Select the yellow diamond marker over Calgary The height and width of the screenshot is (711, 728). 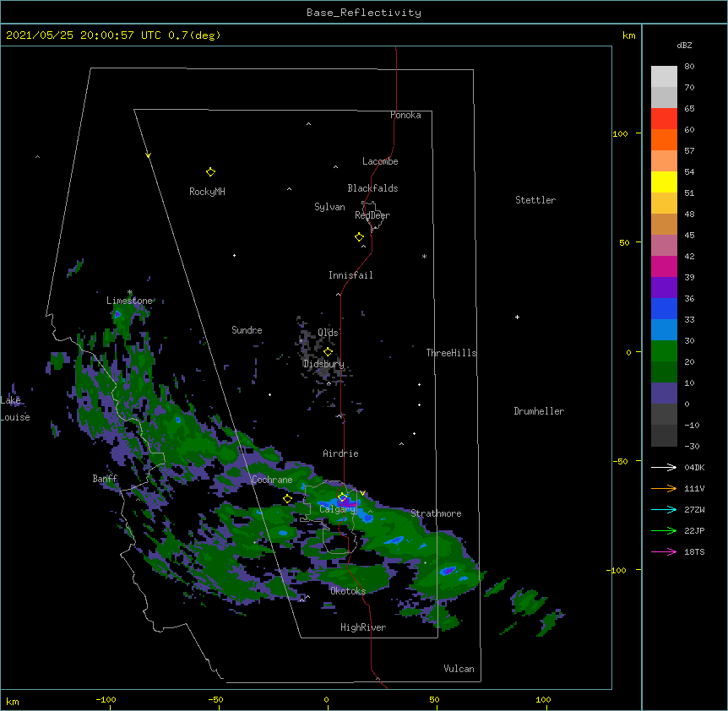tap(342, 497)
